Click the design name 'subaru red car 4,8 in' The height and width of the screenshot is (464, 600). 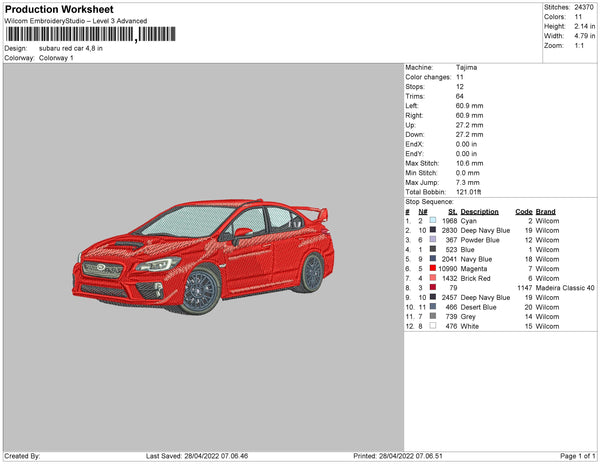pyautogui.click(x=71, y=49)
